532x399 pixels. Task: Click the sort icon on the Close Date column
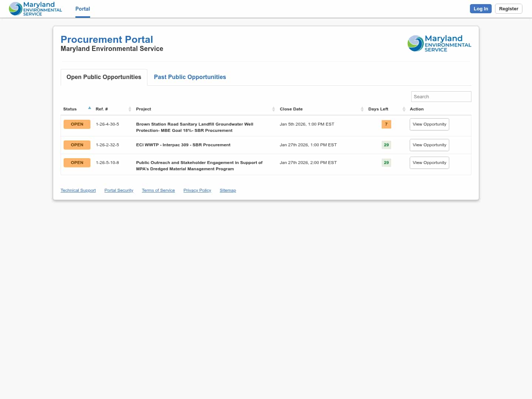point(362,109)
